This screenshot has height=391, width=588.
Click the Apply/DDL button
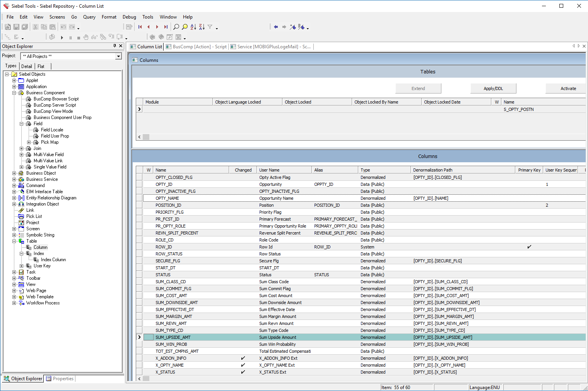[x=493, y=88]
